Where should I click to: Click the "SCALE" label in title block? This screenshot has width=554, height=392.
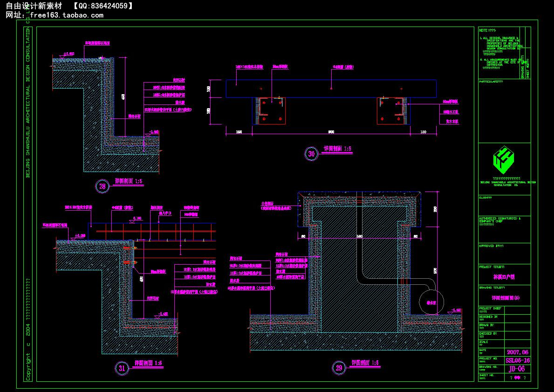pyautogui.click(x=484, y=342)
